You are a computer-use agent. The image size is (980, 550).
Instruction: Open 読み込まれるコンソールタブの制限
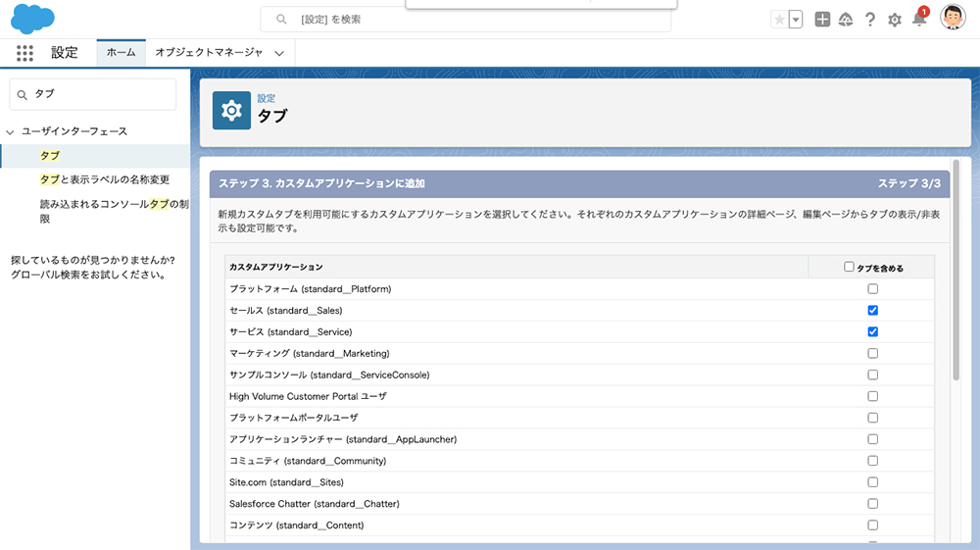(114, 211)
